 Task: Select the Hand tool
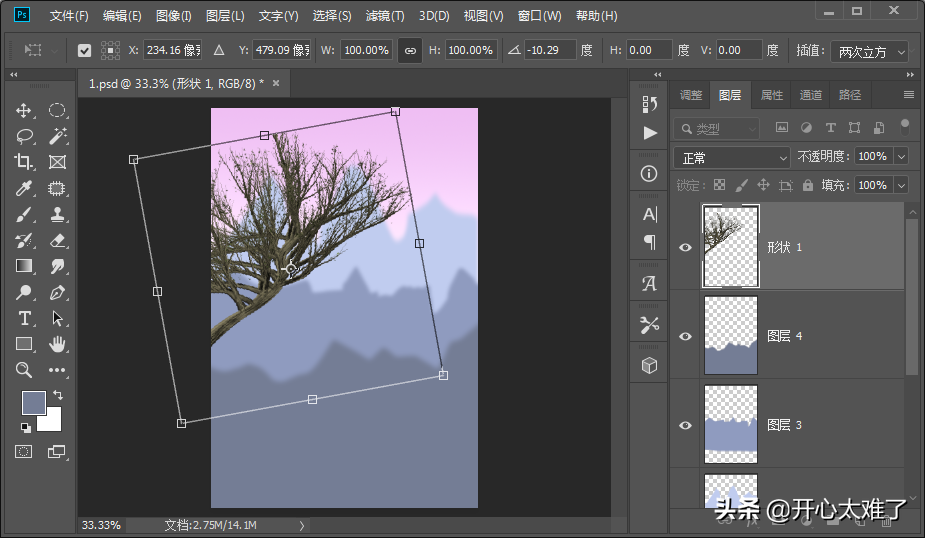tap(57, 344)
